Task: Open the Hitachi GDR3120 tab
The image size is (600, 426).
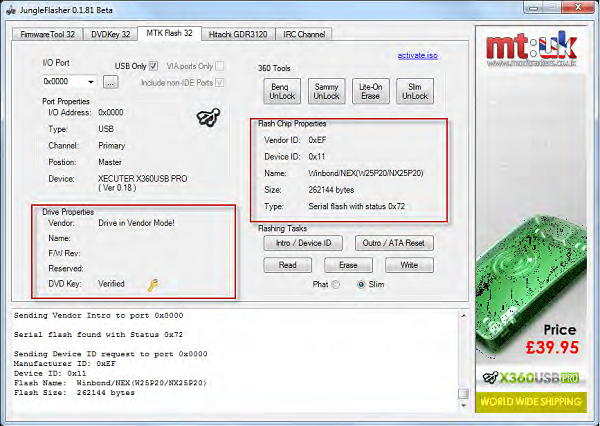Action: pyautogui.click(x=238, y=34)
